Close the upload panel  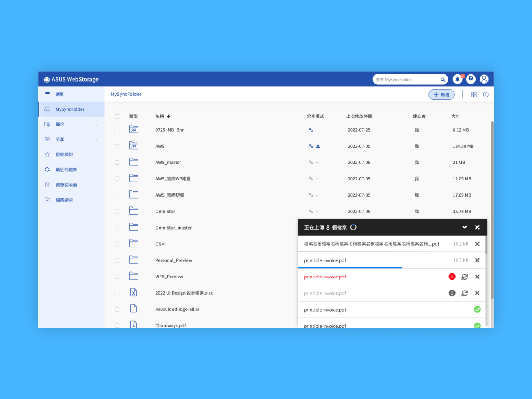tap(477, 227)
